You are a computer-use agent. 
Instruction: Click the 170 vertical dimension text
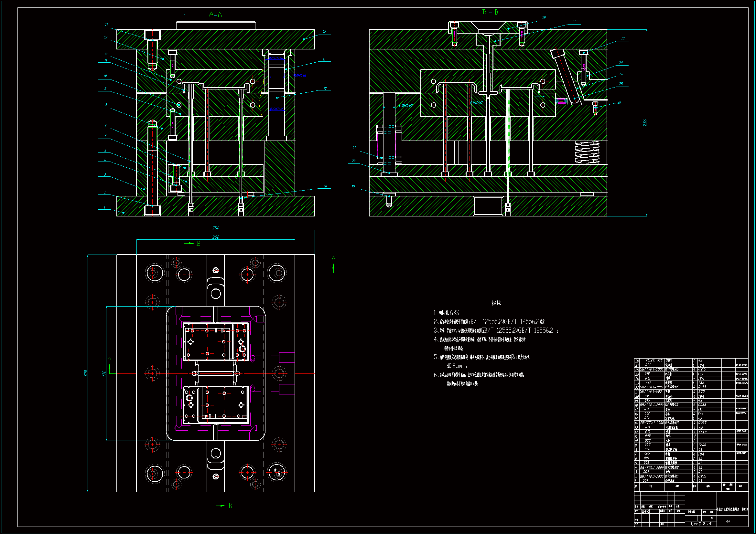click(x=104, y=373)
